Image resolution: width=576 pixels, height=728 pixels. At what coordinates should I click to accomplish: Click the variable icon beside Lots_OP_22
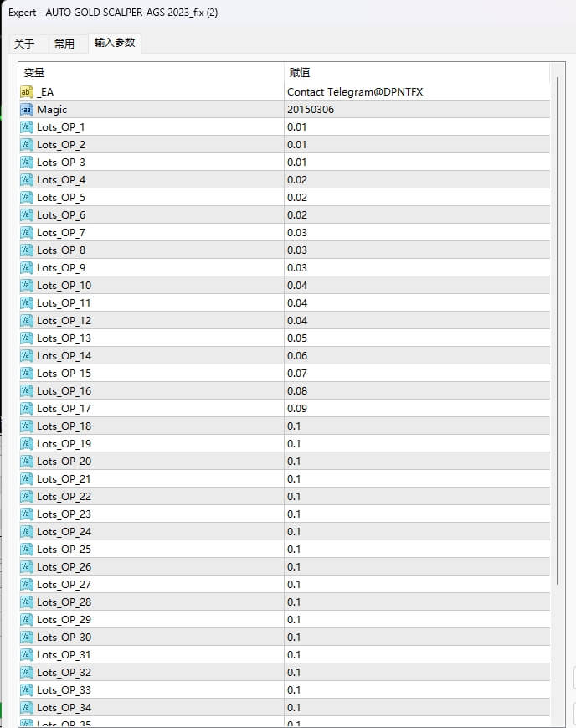(27, 497)
